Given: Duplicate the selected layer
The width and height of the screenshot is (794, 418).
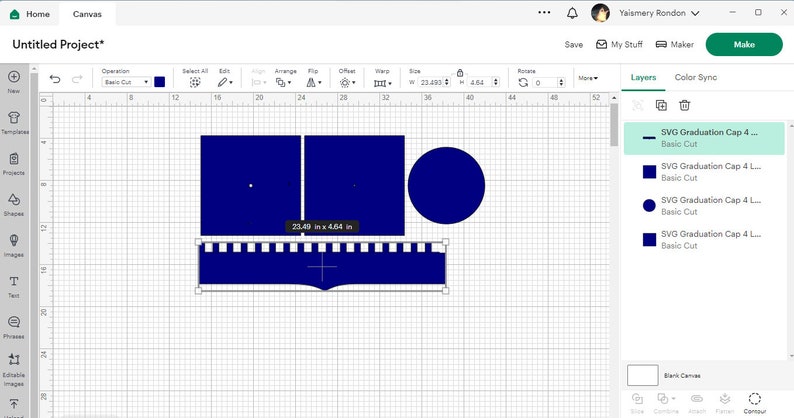Looking at the screenshot, I should pyautogui.click(x=661, y=105).
